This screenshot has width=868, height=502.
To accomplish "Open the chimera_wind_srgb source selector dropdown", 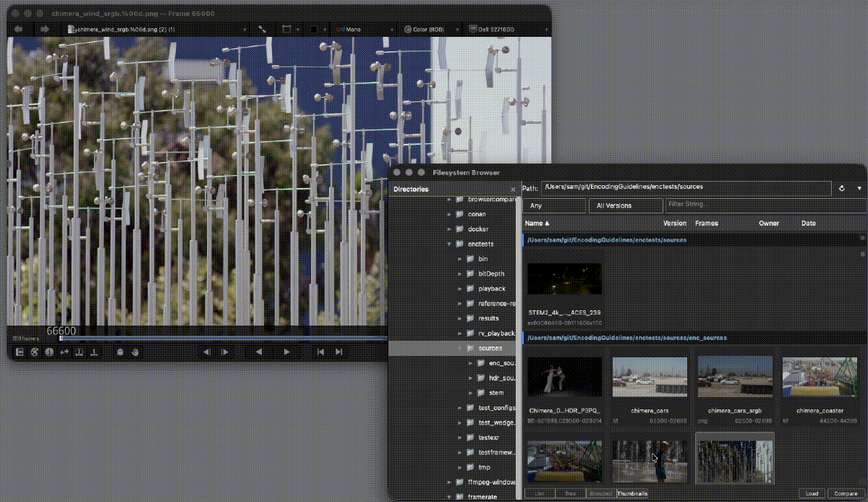I will 157,30.
